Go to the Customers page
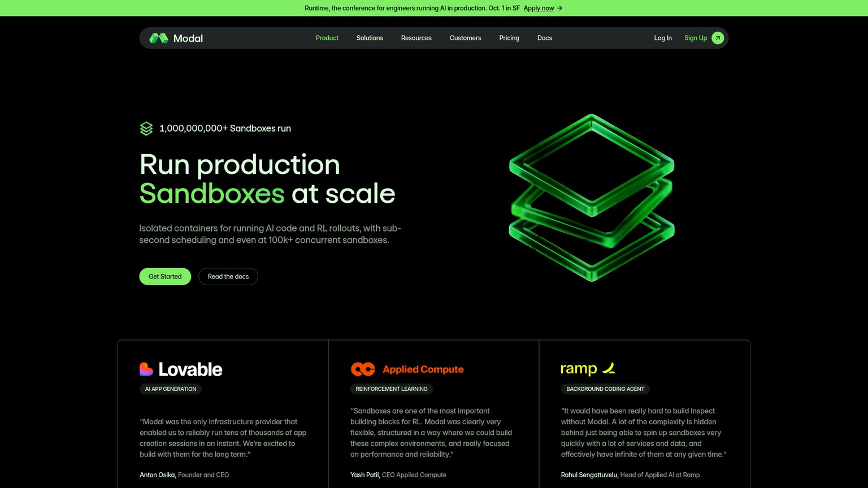The height and width of the screenshot is (488, 868). coord(466,38)
